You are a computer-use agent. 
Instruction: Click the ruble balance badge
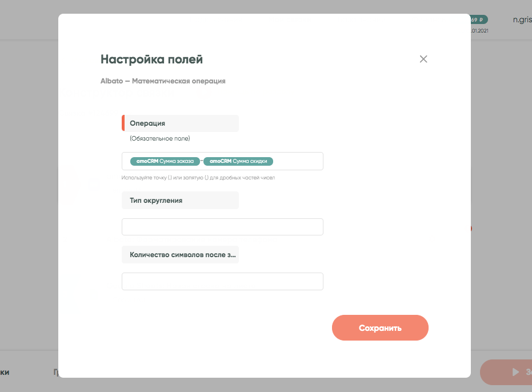[479, 19]
